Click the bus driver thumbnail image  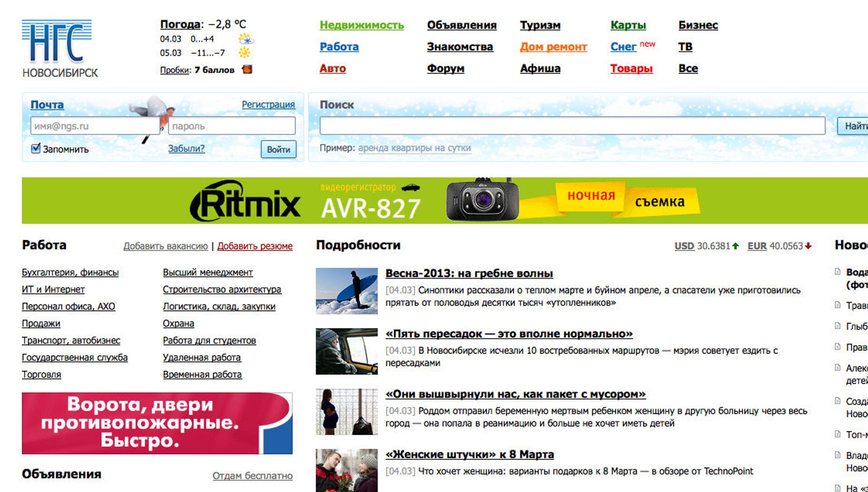point(346,351)
